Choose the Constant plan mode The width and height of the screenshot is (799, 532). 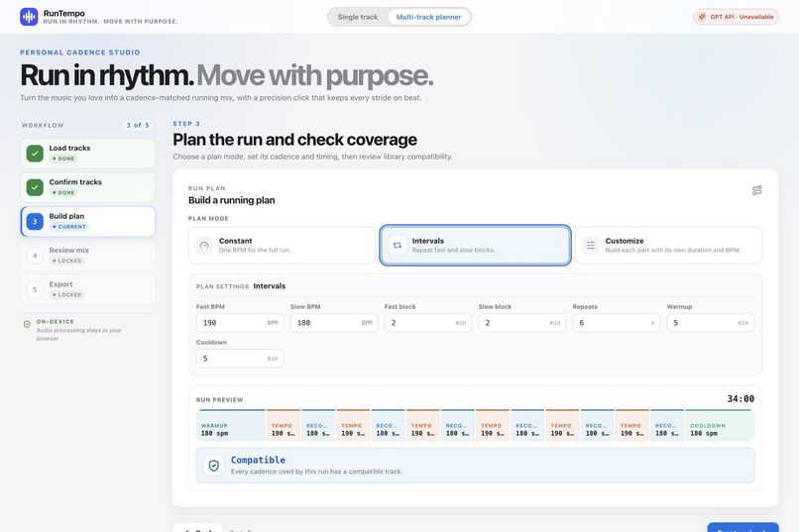point(282,246)
